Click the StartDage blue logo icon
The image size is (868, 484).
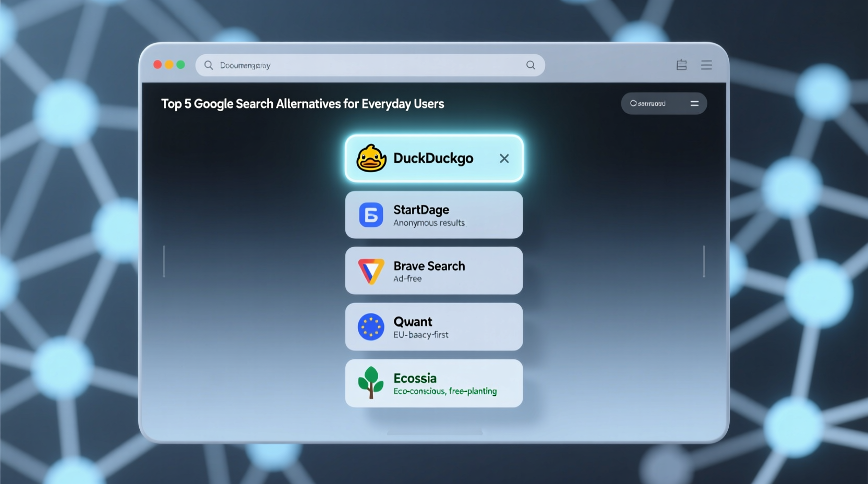[x=371, y=215]
